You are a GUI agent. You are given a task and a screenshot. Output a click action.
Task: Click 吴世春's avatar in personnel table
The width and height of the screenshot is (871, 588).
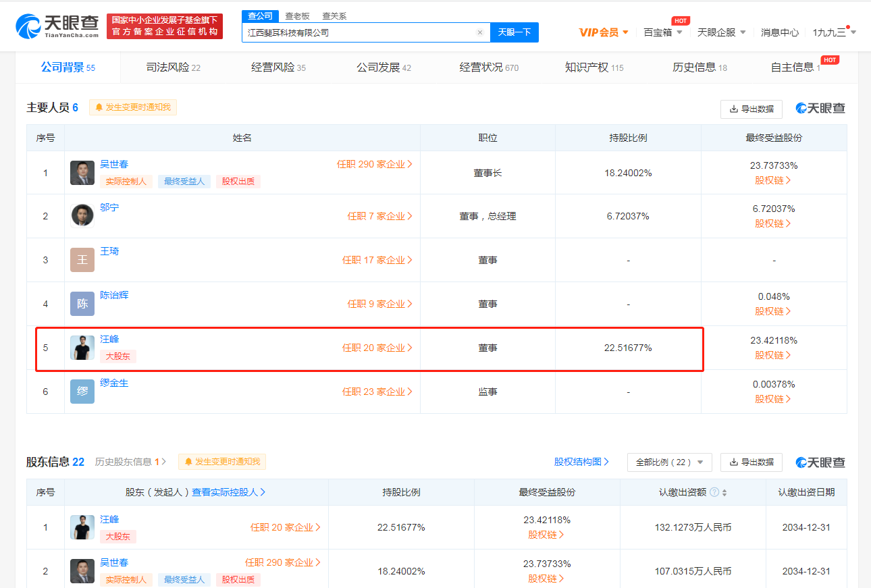pos(82,173)
